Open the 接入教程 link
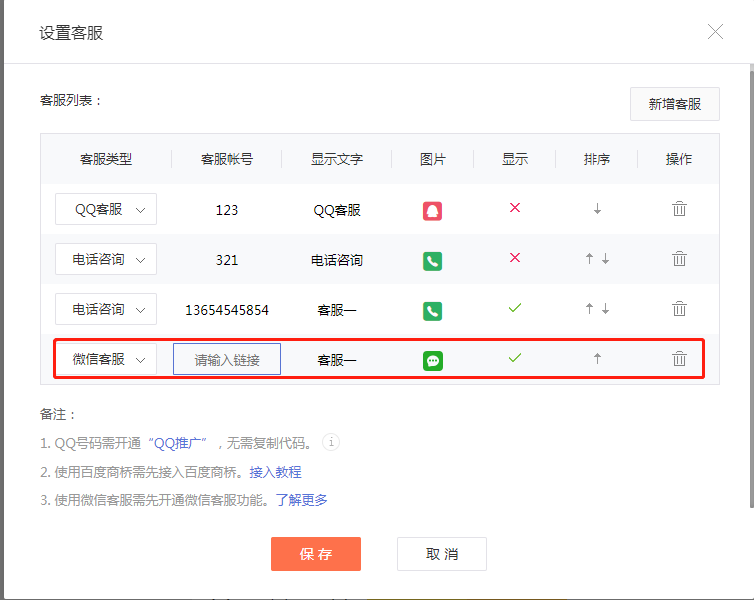This screenshot has width=754, height=600. click(x=275, y=472)
